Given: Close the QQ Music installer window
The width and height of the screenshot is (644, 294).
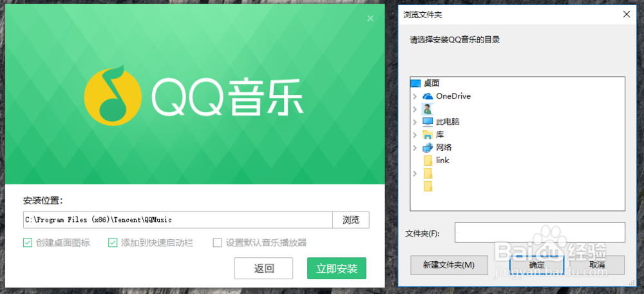Looking at the screenshot, I should coord(370,18).
